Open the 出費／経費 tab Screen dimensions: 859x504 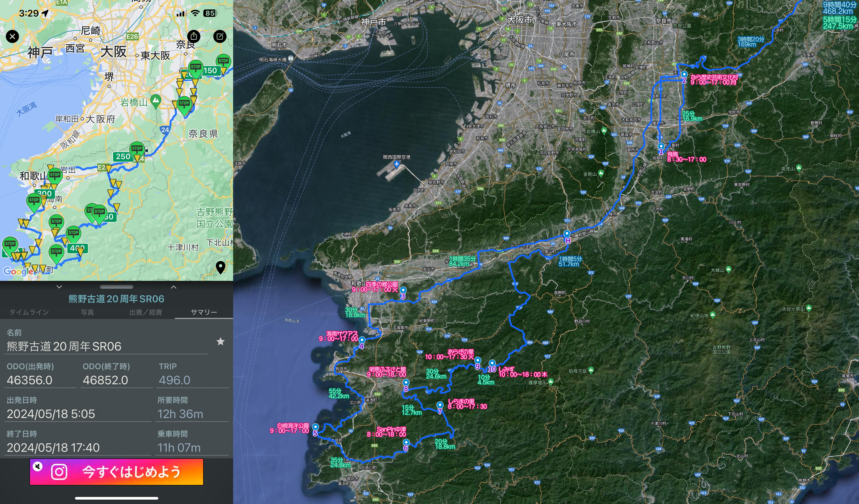pyautogui.click(x=145, y=312)
